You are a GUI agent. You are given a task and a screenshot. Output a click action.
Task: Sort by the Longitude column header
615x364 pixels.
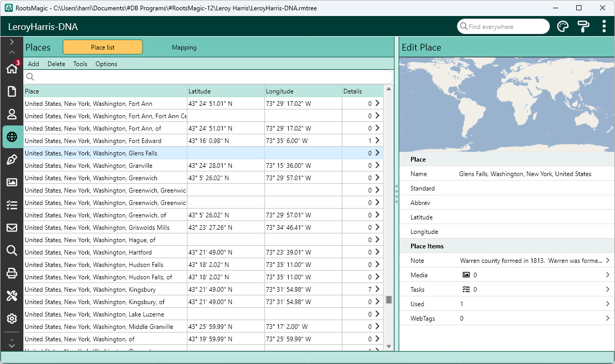coord(303,91)
